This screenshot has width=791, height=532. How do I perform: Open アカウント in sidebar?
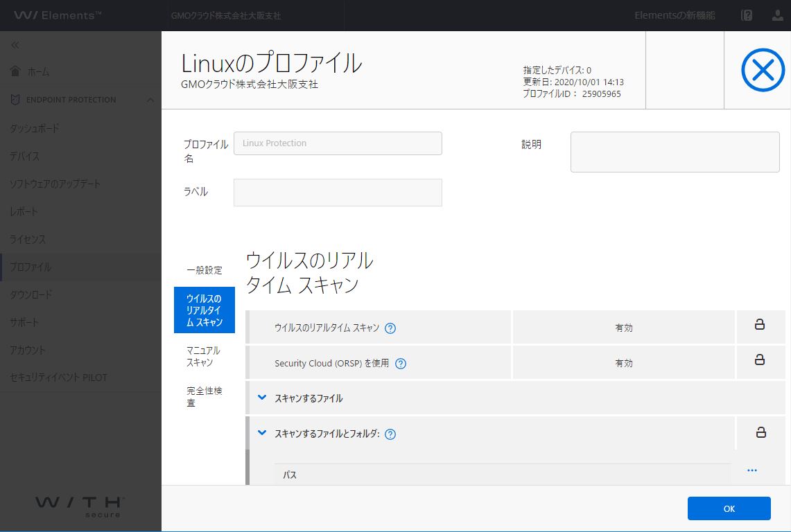coord(28,350)
